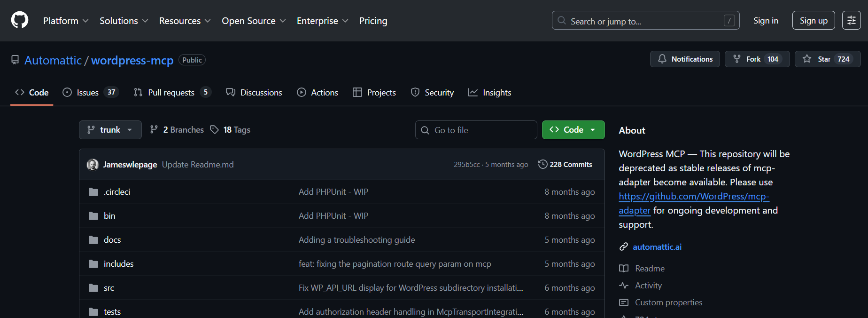Image resolution: width=868 pixels, height=318 pixels.
Task: Click the slash shortcut key icon in search
Action: (729, 21)
